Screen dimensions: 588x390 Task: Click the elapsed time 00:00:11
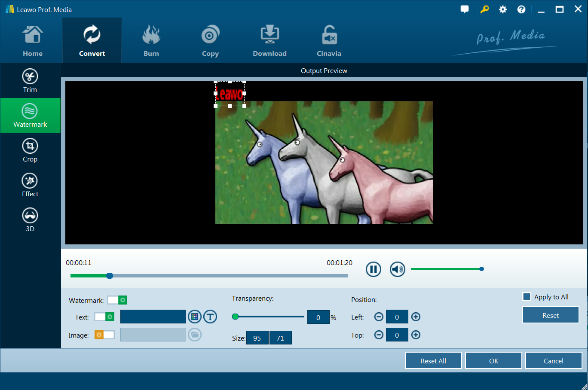tap(79, 262)
